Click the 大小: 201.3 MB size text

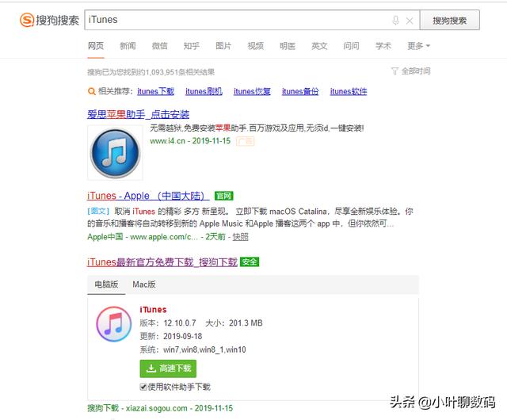pos(234,323)
